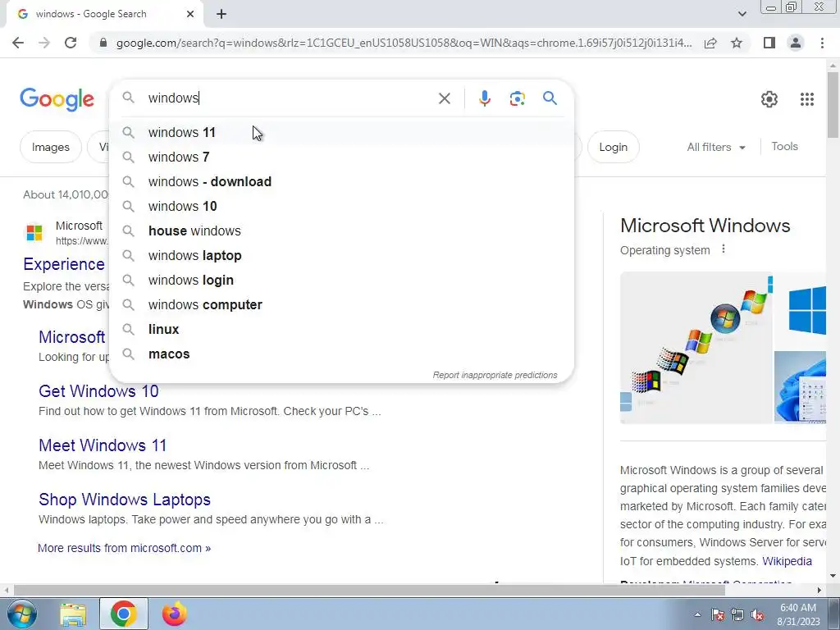Click the vertical scrollbar thumb

click(833, 104)
